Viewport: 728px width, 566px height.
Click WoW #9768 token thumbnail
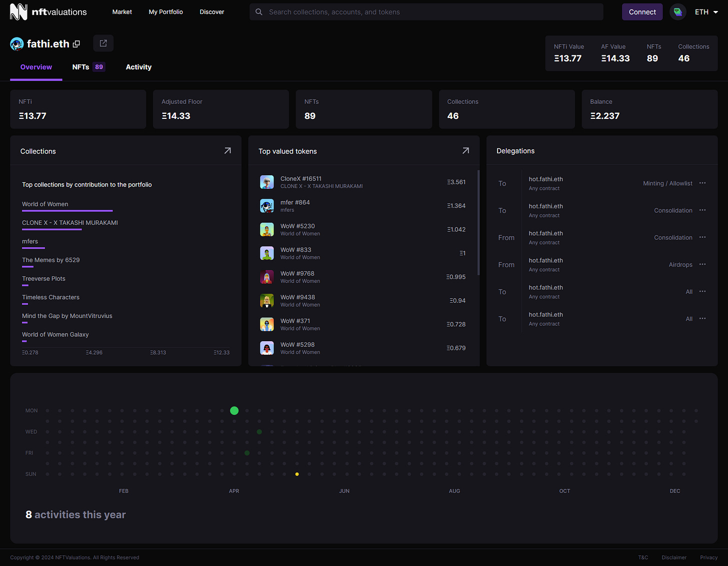(267, 277)
